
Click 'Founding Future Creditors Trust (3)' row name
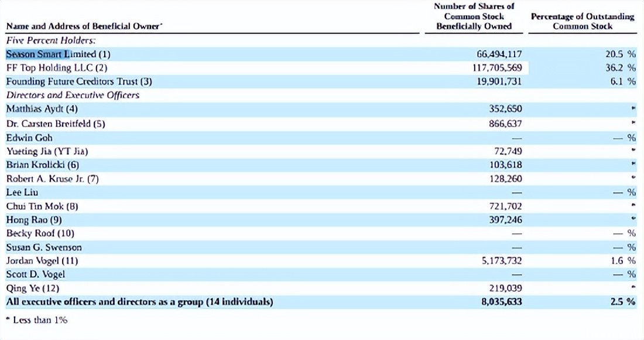pos(79,81)
